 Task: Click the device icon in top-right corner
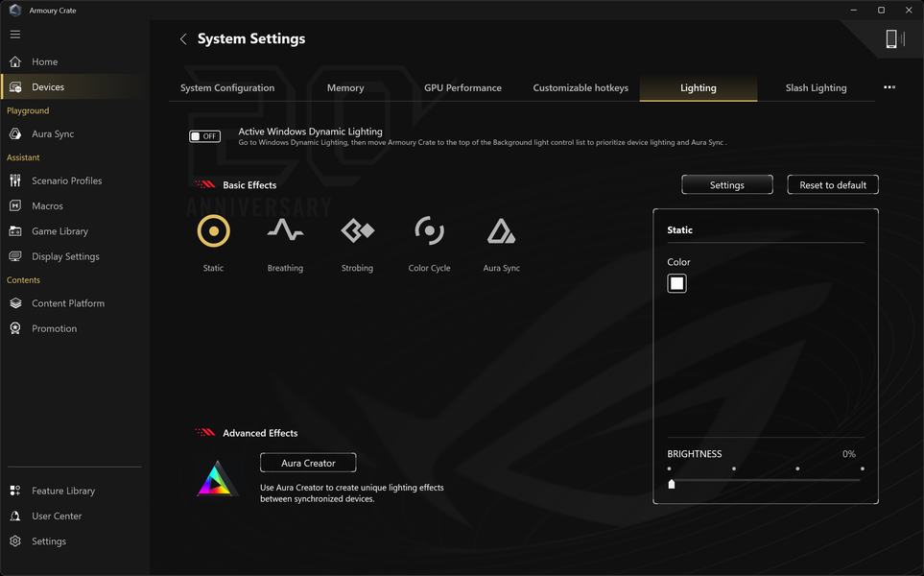pos(894,39)
